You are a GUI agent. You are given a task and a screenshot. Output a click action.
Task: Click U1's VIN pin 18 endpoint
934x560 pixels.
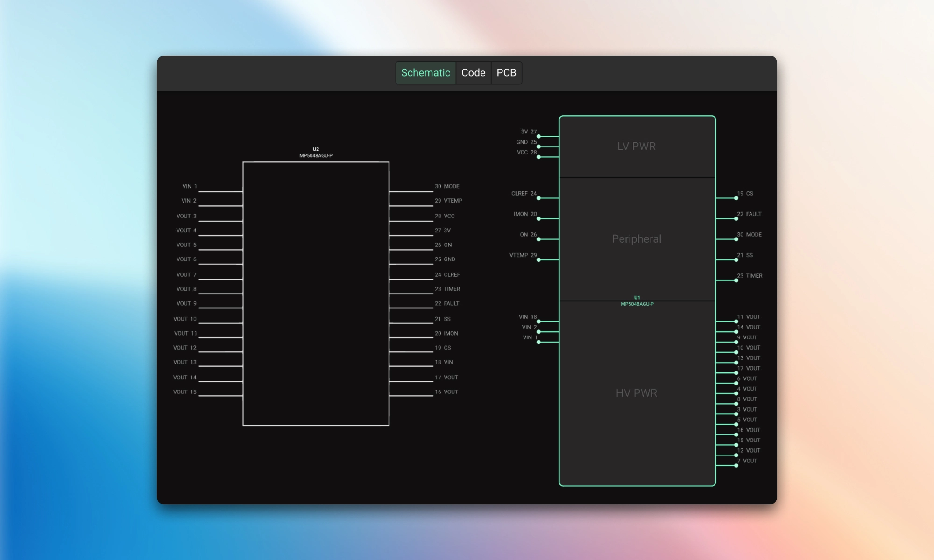click(x=538, y=322)
